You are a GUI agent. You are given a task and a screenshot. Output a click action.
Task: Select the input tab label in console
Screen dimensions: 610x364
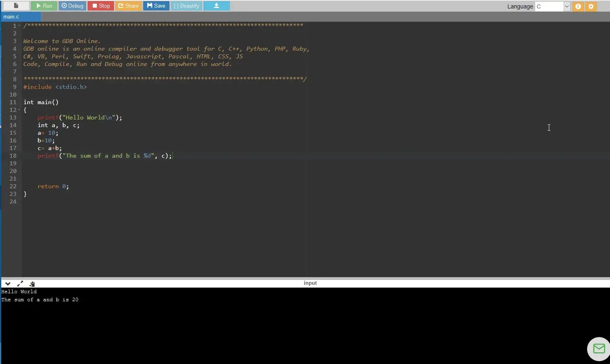[x=310, y=283]
